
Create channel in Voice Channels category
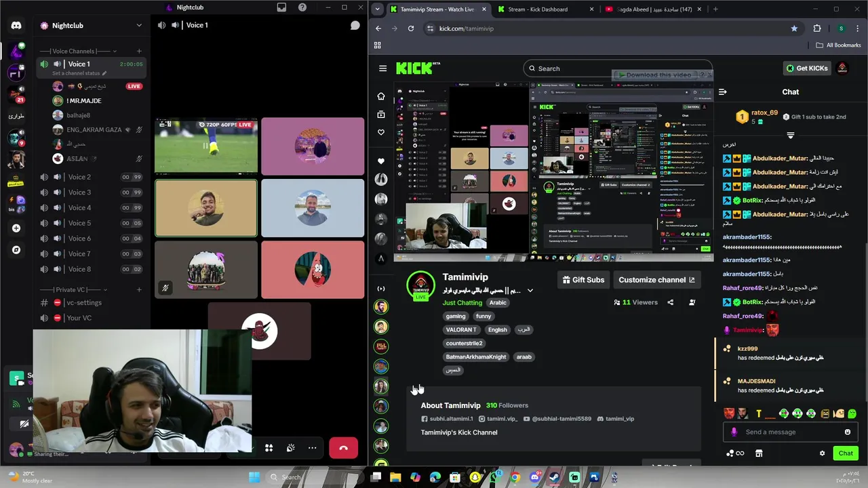click(x=139, y=51)
